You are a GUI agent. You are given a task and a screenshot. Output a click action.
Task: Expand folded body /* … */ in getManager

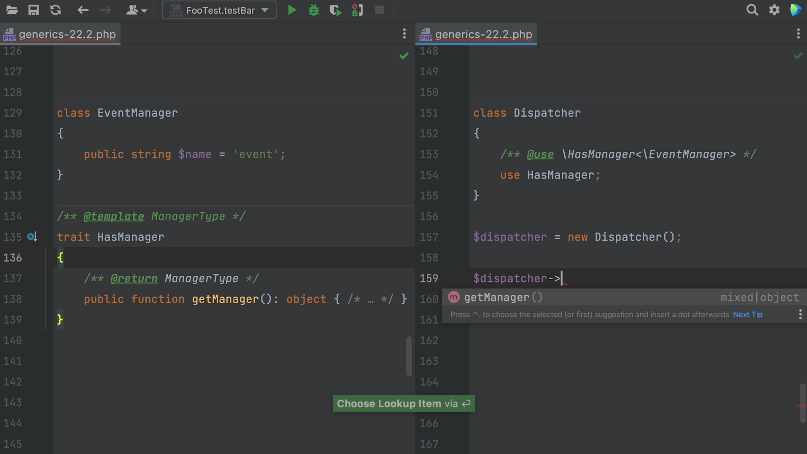[x=370, y=299]
